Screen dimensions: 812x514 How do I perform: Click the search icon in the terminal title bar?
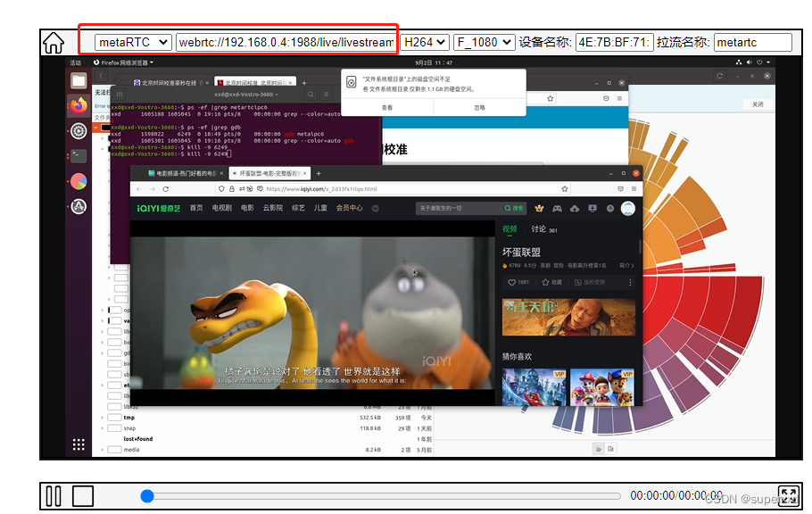tap(311, 95)
